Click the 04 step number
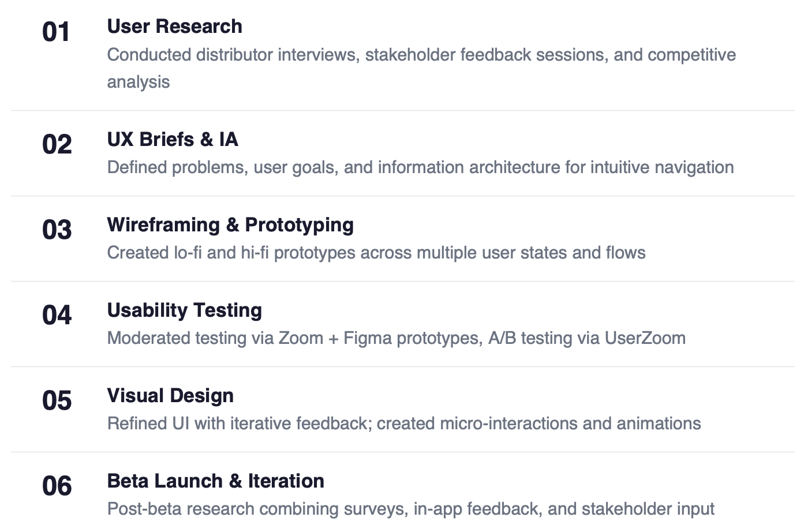This screenshot has width=808, height=532. (x=57, y=315)
